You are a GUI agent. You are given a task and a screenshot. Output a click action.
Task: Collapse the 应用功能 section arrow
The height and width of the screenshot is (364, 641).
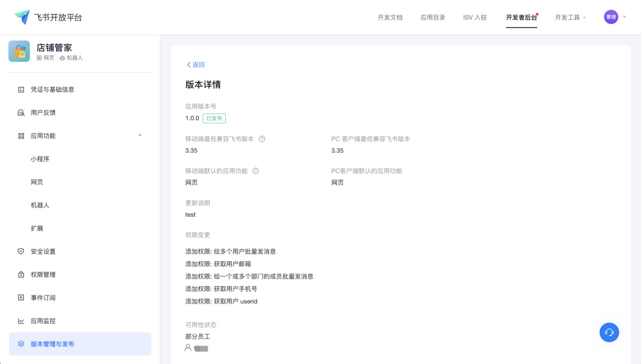pyautogui.click(x=140, y=135)
